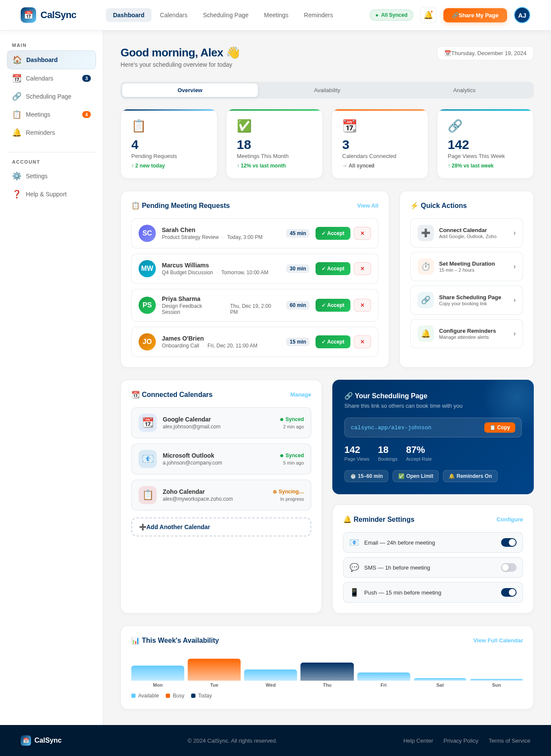The height and width of the screenshot is (756, 551).
Task: Open Meetings in top navigation
Action: (276, 15)
